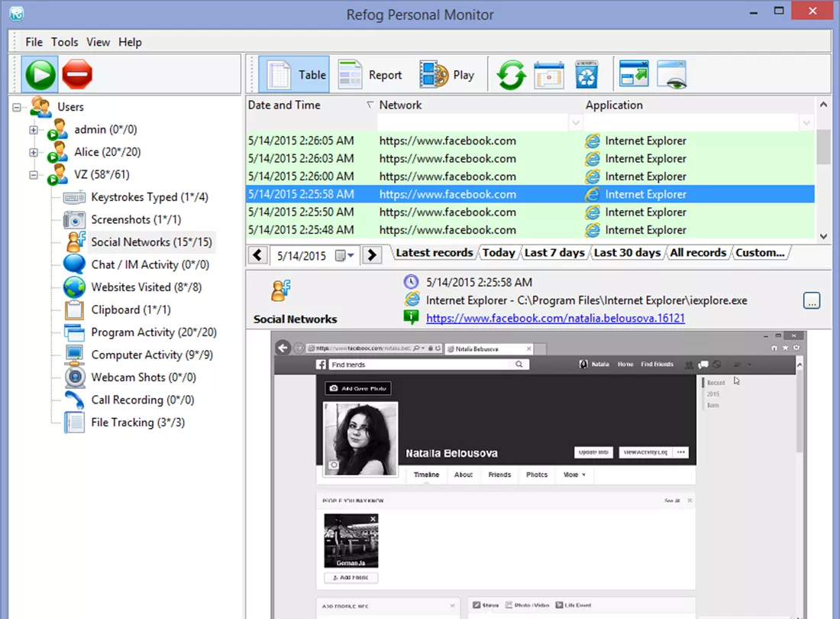Open the facebook.com/natalia.belousova.16121 link

tap(555, 319)
